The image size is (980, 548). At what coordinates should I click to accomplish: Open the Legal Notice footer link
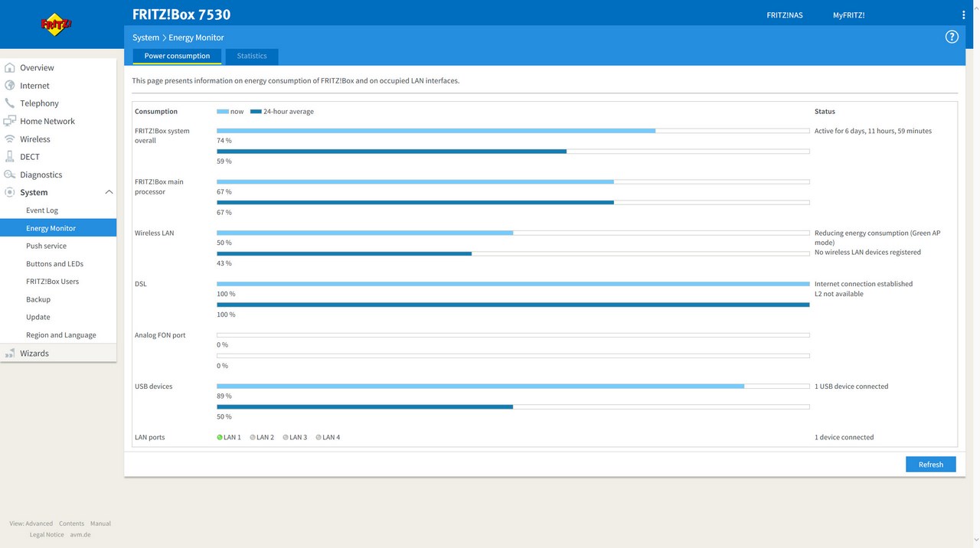pyautogui.click(x=47, y=535)
